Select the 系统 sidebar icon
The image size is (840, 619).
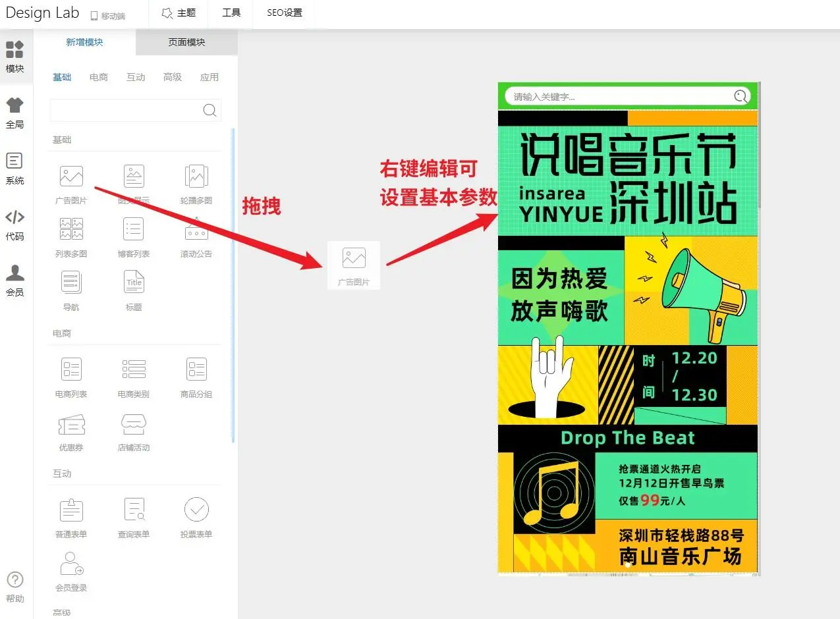pos(14,168)
